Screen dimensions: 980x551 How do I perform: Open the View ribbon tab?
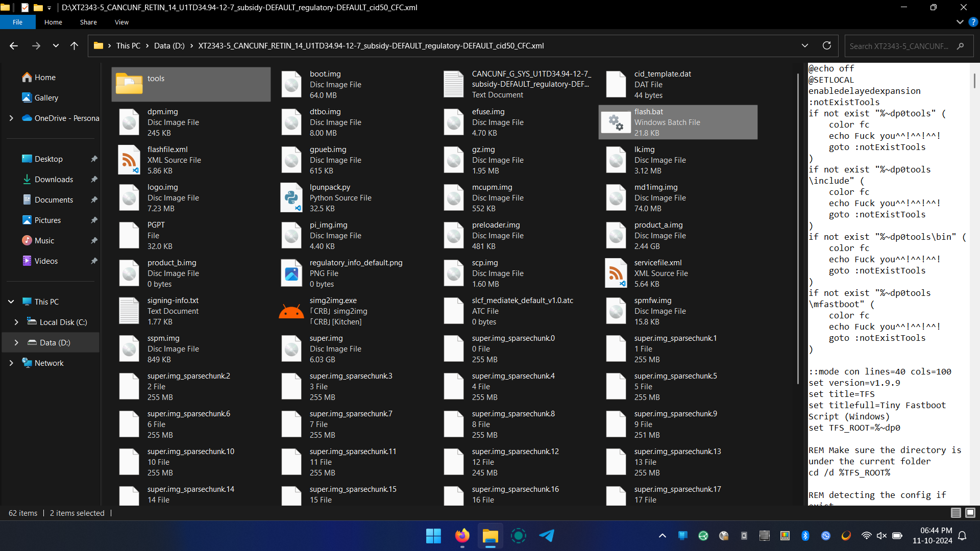[x=121, y=22]
